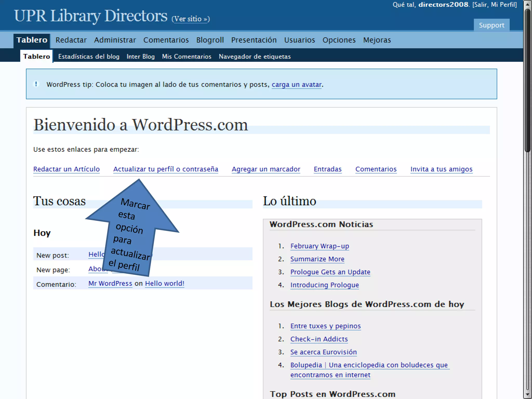Open Mis Comentarios subtab
The height and width of the screenshot is (399, 532).
point(187,56)
